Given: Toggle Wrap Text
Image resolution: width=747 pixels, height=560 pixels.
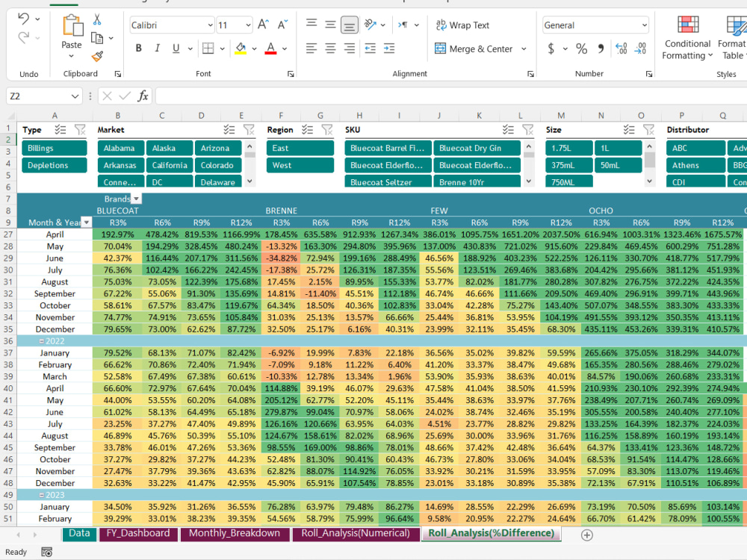Looking at the screenshot, I should 462,25.
